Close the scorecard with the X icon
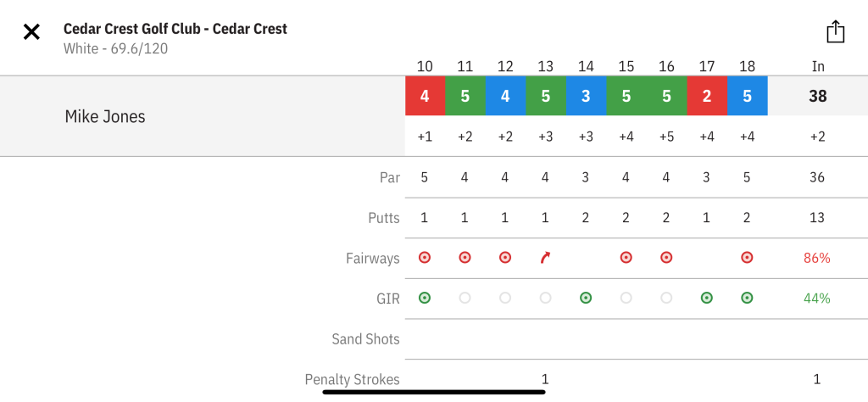The height and width of the screenshot is (402, 868). 31,33
